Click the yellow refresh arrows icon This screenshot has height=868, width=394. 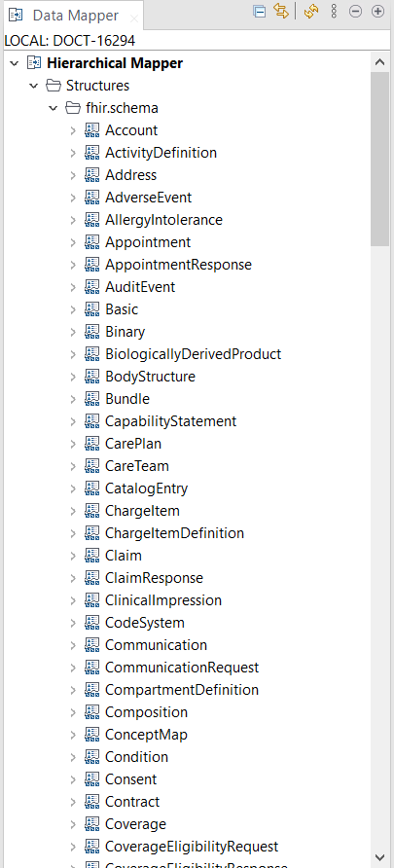311,11
